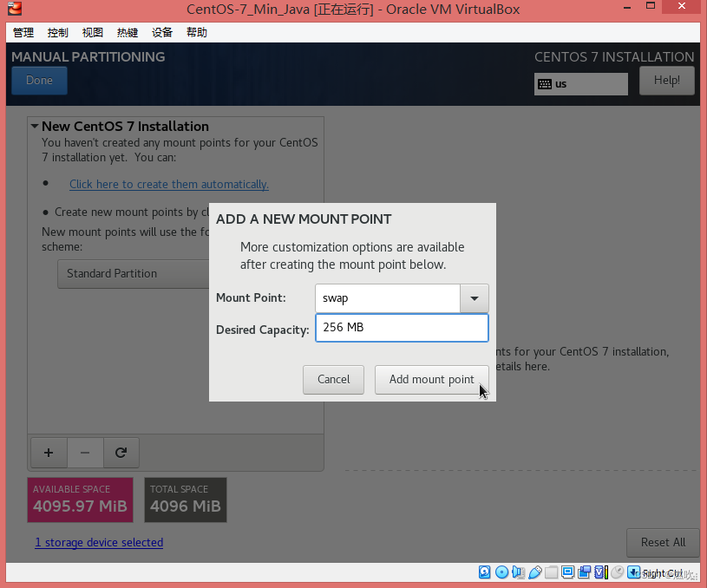
Task: Click the create them automatically link
Action: (x=169, y=185)
